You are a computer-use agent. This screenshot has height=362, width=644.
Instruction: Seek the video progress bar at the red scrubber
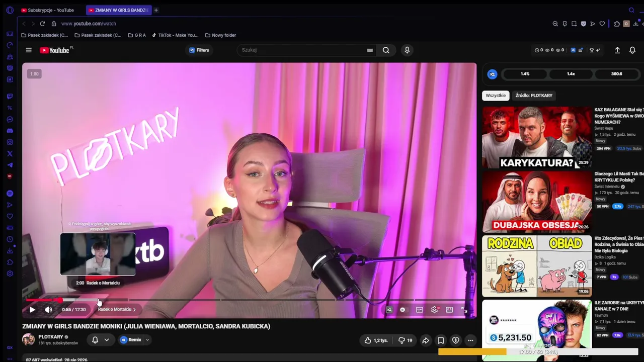point(59,300)
